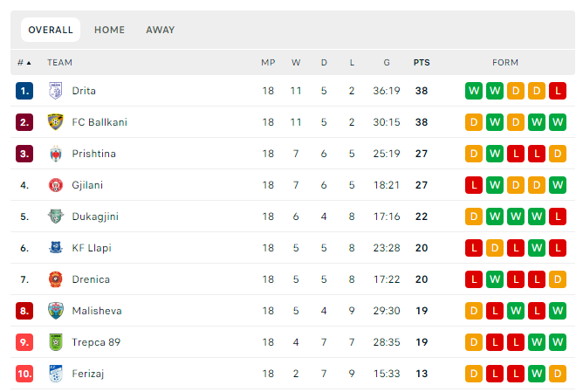Click the Drenica team badge

point(56,279)
